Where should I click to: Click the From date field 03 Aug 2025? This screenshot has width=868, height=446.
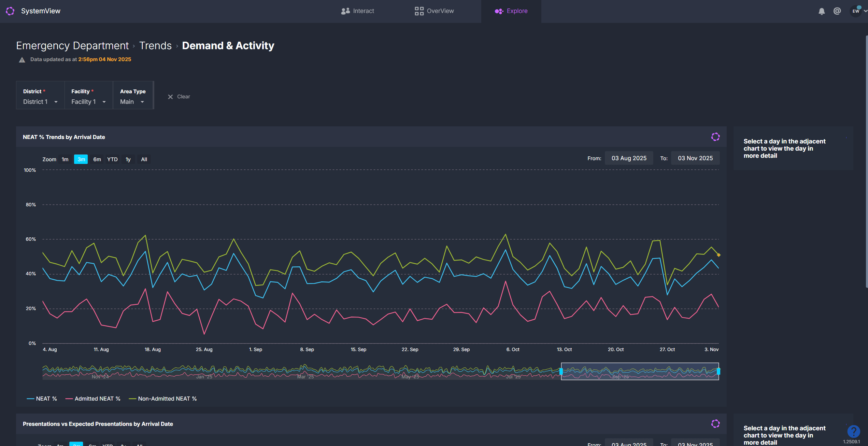click(629, 158)
